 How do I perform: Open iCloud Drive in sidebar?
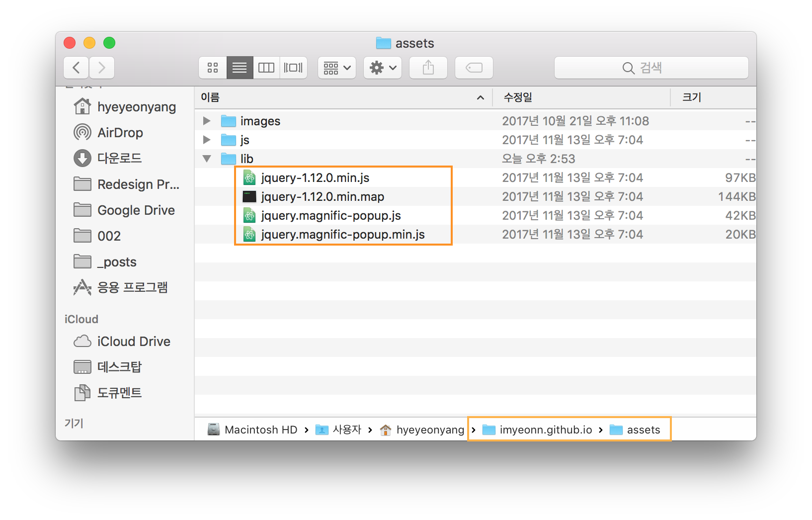pos(122,342)
